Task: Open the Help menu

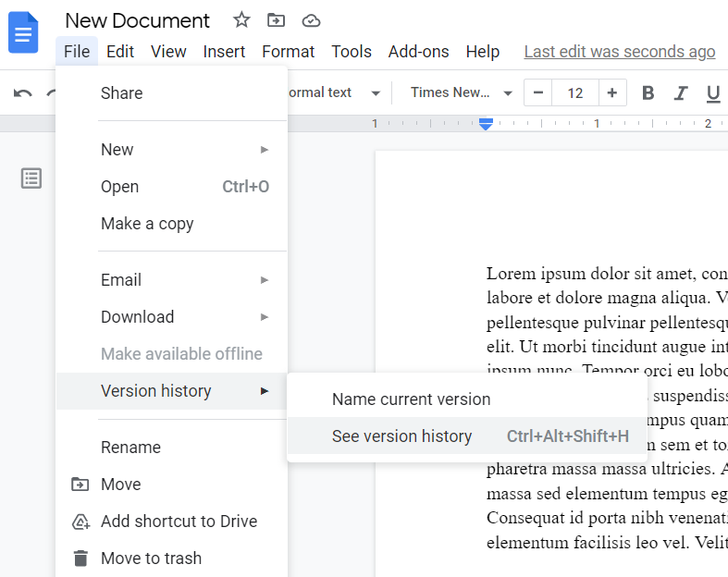Action: click(483, 52)
